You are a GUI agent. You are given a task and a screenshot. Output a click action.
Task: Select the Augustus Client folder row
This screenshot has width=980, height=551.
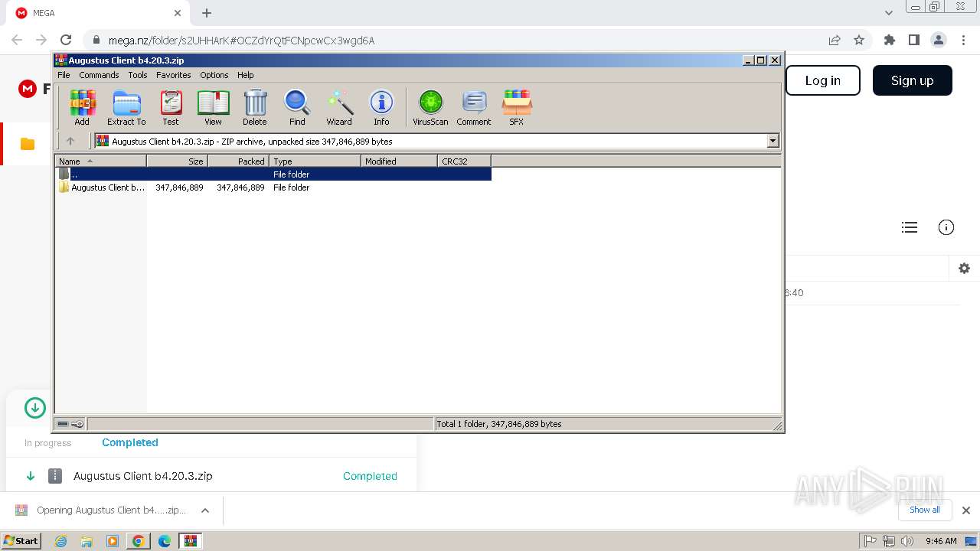click(x=273, y=187)
